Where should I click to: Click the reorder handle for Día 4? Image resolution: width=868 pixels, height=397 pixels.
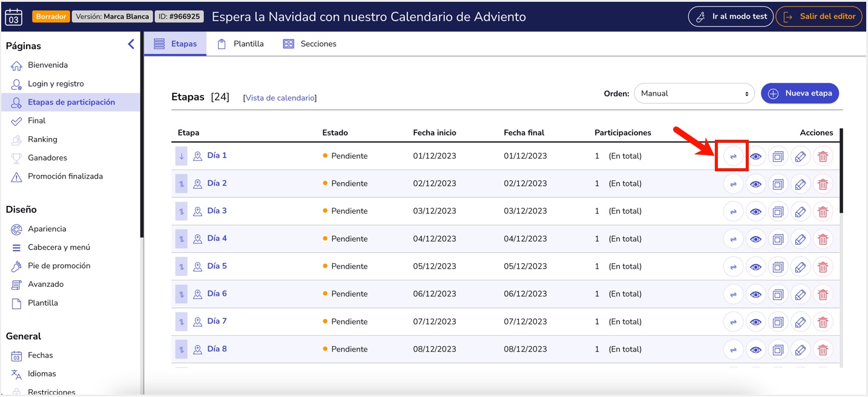(x=182, y=238)
